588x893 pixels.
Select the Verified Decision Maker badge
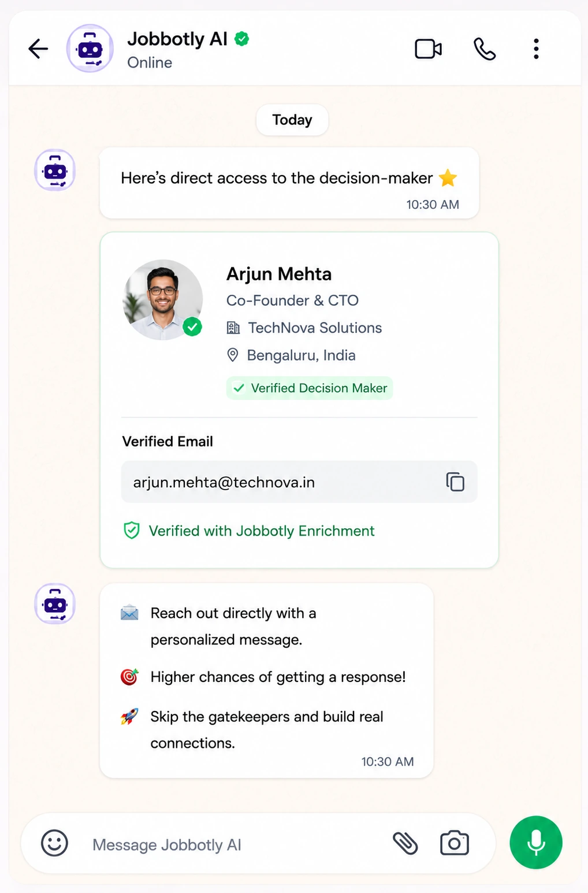[310, 388]
